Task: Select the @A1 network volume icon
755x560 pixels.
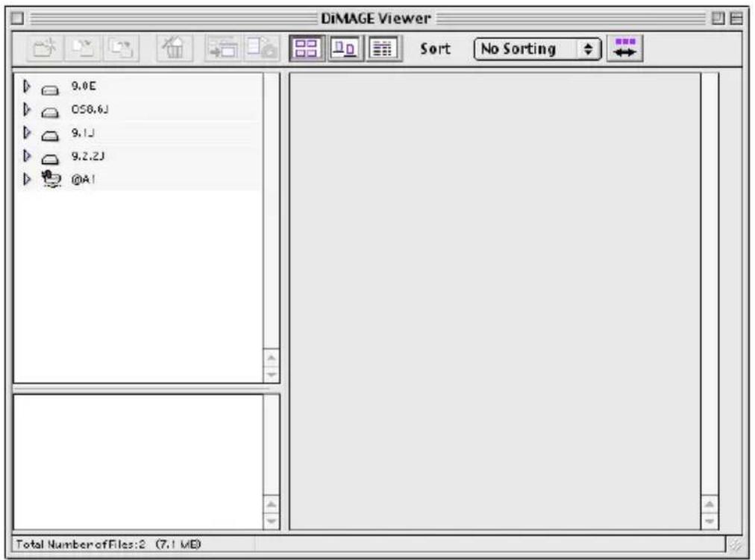Action: (51, 179)
